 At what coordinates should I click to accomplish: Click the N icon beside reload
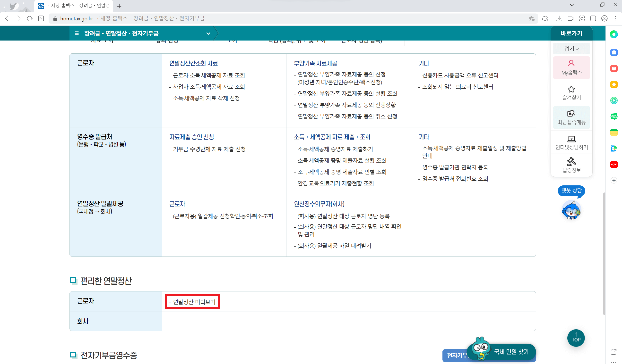[x=41, y=18]
